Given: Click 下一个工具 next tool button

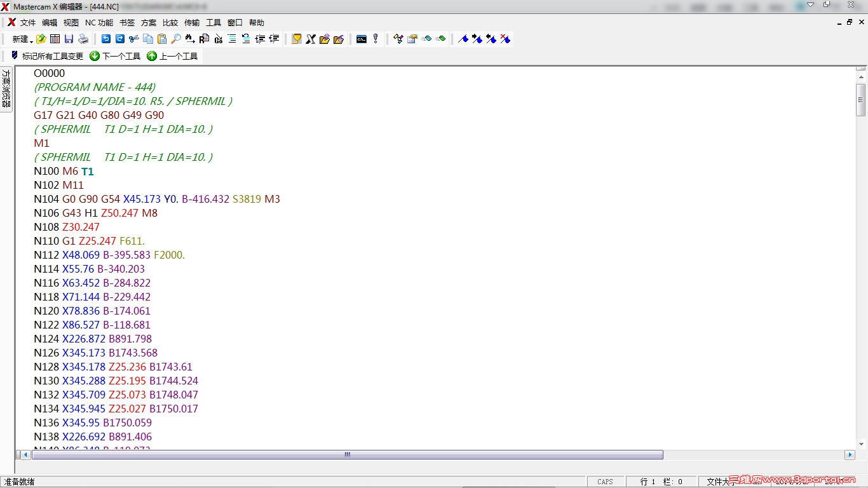Looking at the screenshot, I should point(115,56).
